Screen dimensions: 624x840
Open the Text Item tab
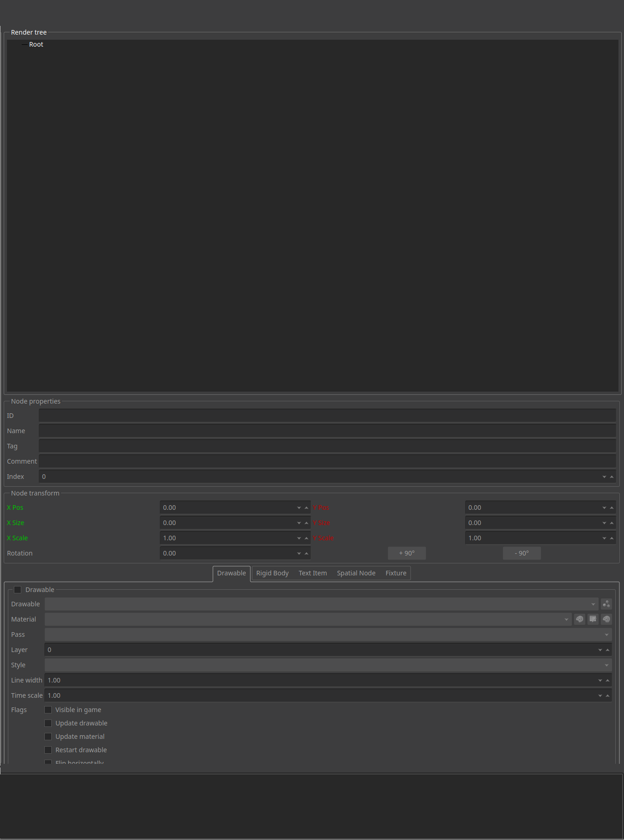pyautogui.click(x=313, y=573)
